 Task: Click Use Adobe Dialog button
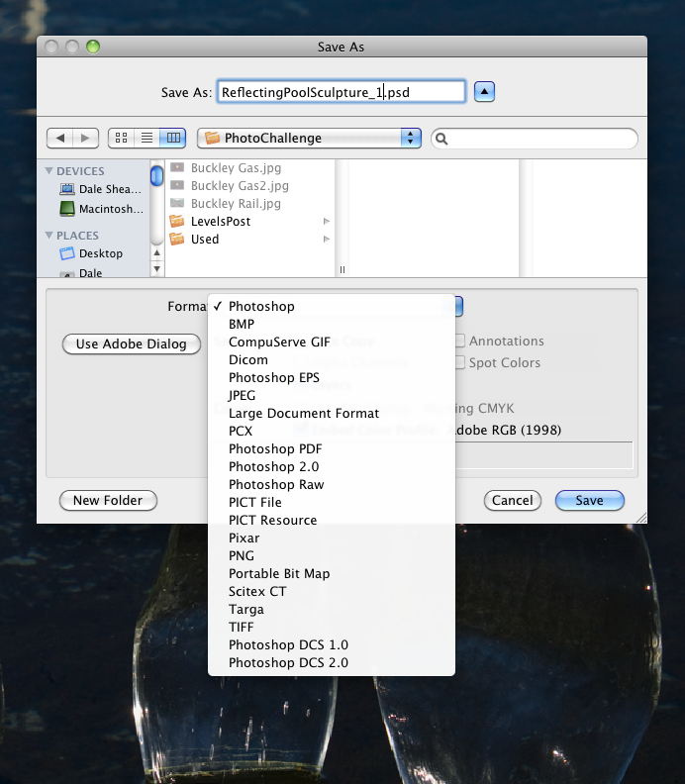[132, 344]
